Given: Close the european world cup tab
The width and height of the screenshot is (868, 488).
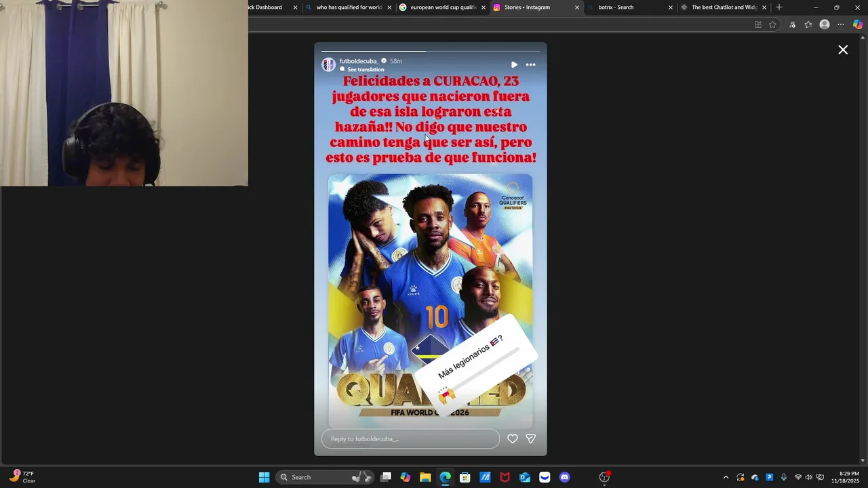Looking at the screenshot, I should (484, 7).
